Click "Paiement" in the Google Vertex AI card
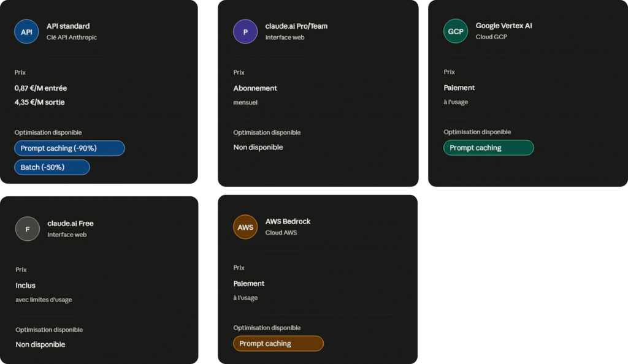Screen dimensions: 628x364 [x=459, y=88]
